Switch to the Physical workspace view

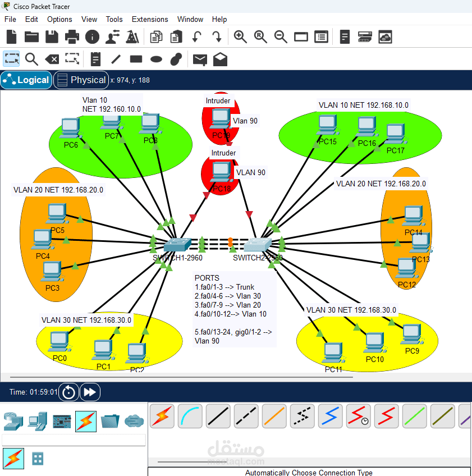coord(81,80)
